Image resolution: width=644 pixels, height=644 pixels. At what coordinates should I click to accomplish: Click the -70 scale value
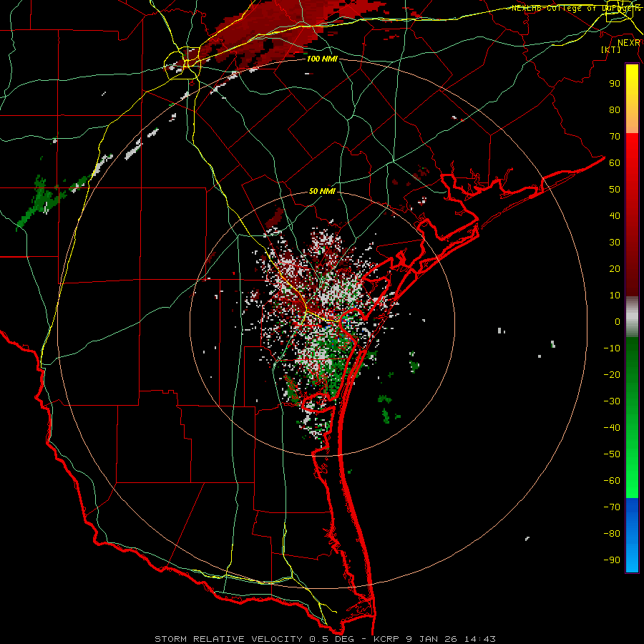click(612, 507)
